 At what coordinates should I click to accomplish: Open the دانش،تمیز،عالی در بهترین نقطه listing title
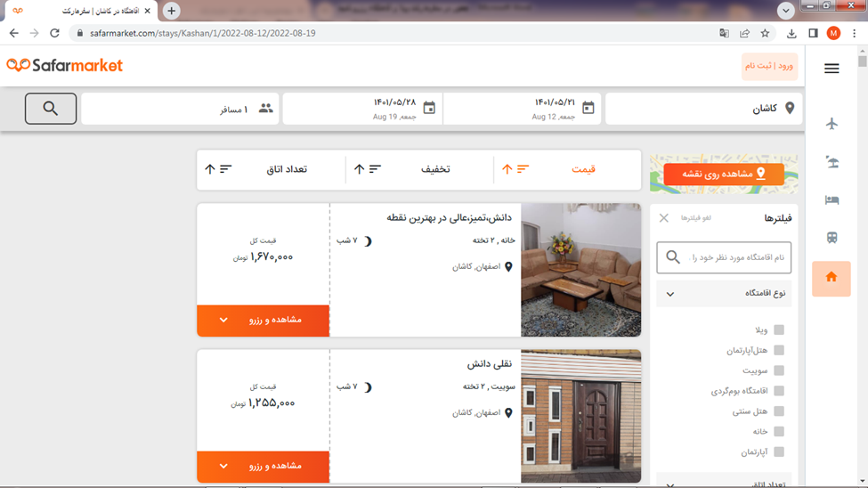tap(449, 217)
